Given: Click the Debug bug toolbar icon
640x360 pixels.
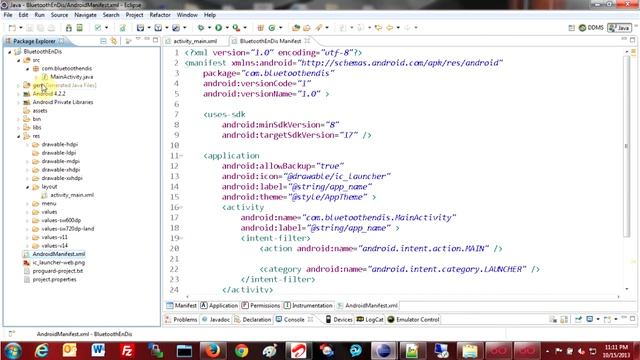Looking at the screenshot, I should 201,28.
